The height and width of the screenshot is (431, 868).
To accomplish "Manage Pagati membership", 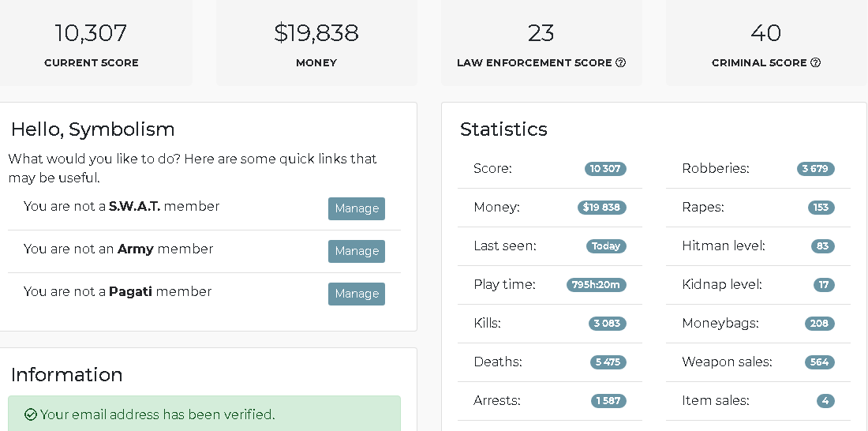I will coord(357,294).
